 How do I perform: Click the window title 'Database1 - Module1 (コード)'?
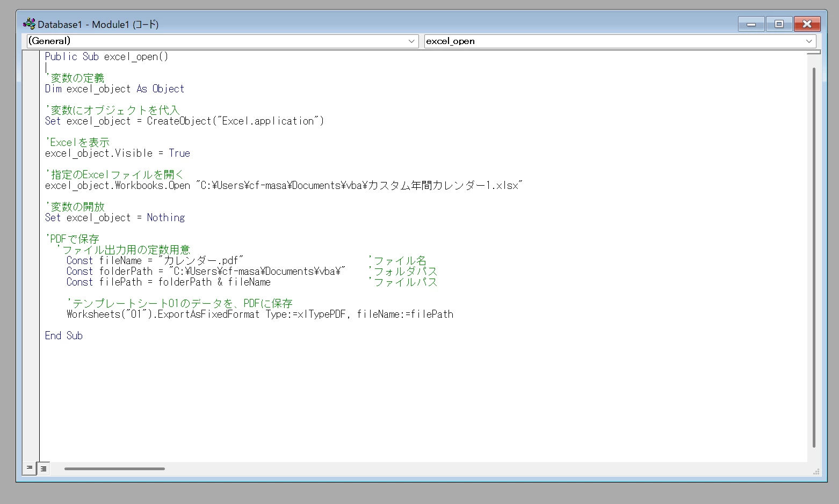pos(98,24)
